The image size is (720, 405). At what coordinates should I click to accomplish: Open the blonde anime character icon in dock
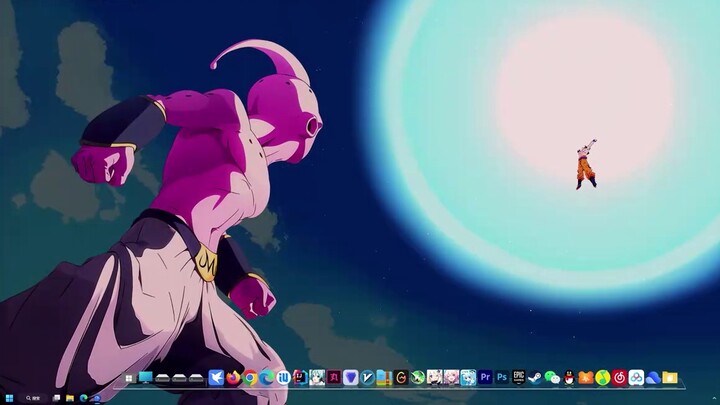tap(434, 377)
